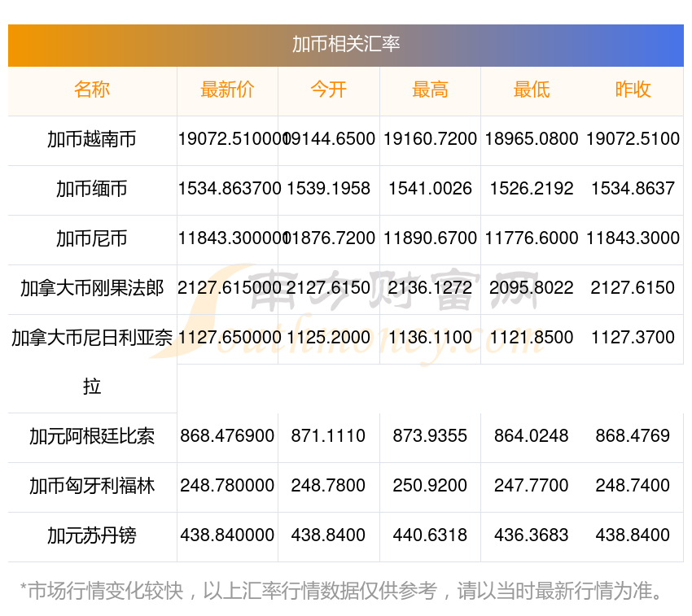
Task: Click the value 247.7700
Action: 532,485
